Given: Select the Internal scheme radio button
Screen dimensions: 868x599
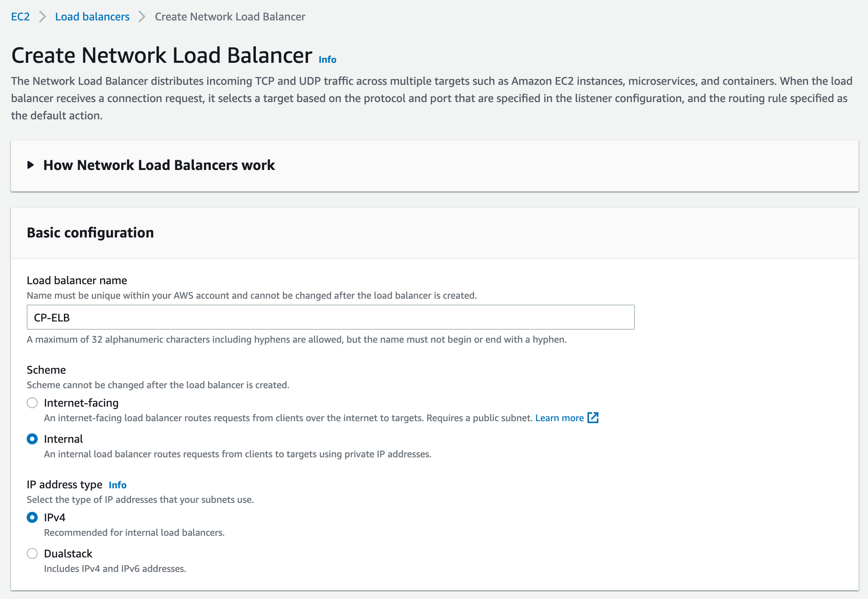Looking at the screenshot, I should click(32, 439).
